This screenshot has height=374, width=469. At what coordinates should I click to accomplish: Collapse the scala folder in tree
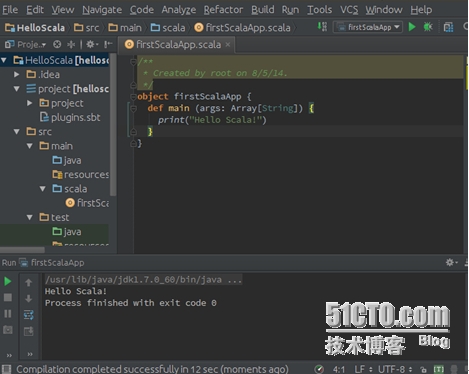[x=43, y=189]
